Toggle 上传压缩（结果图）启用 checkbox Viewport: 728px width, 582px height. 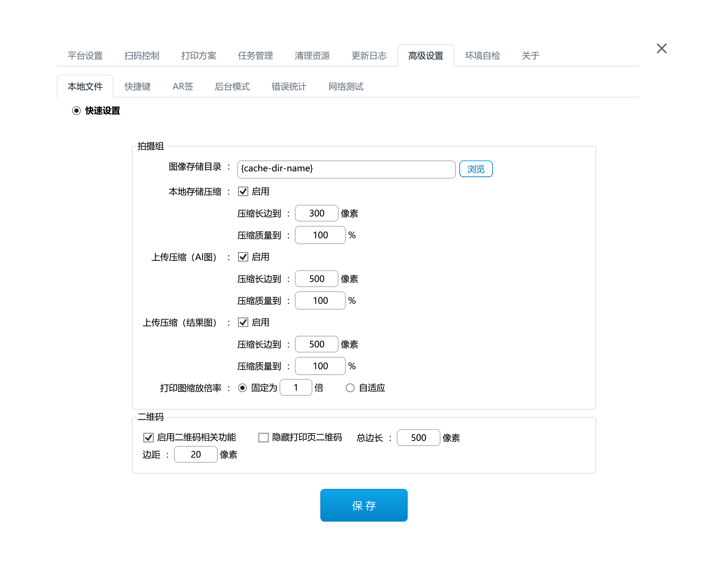tap(243, 322)
